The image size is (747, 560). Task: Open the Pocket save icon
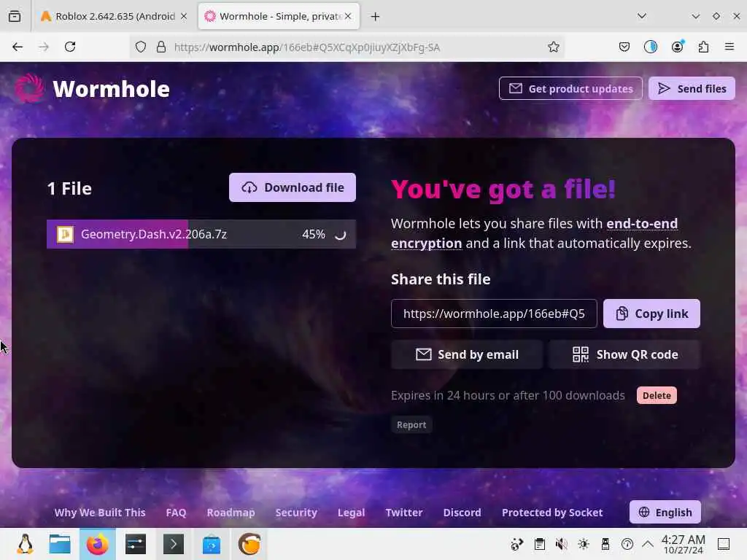(x=624, y=47)
